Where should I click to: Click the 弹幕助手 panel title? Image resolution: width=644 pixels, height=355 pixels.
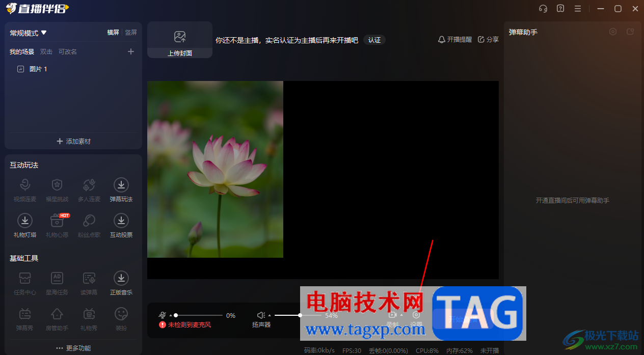click(x=523, y=32)
